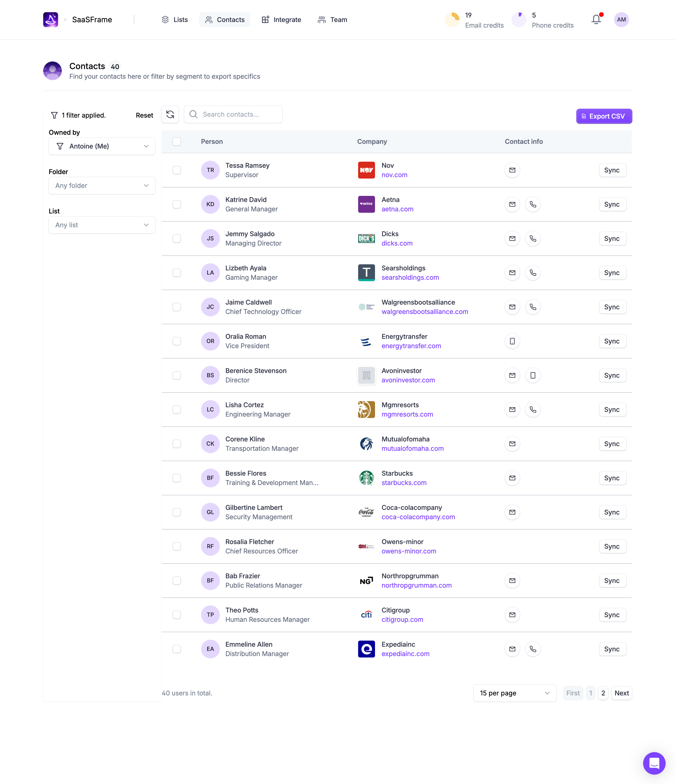The image size is (675, 784).
Task: Click the AM user avatar
Action: click(621, 20)
